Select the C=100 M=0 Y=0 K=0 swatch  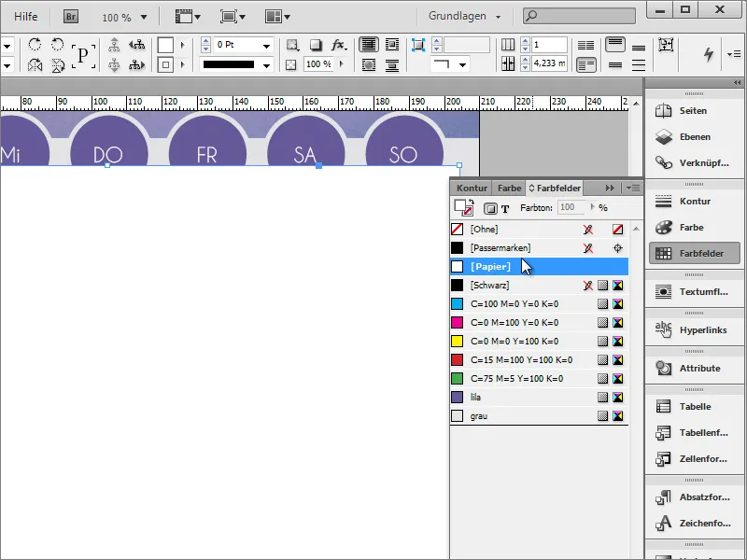pyautogui.click(x=539, y=304)
